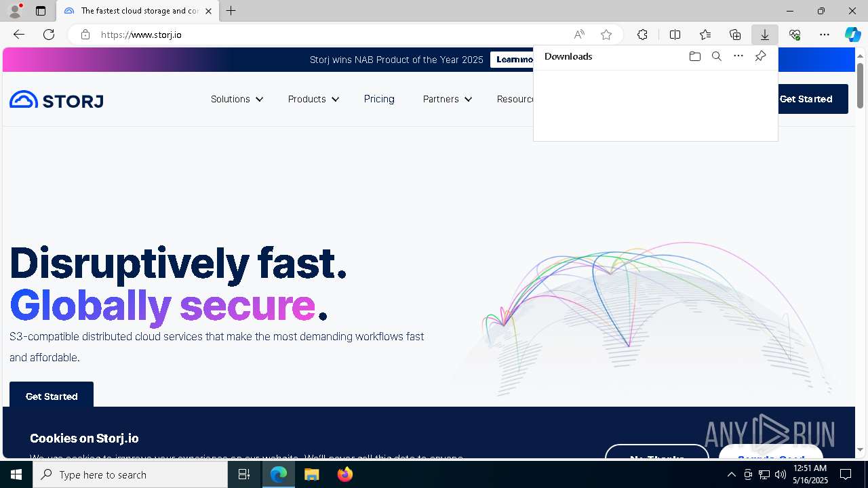Click Get Started in header
Image resolution: width=868 pixels, height=488 pixels.
pos(806,99)
